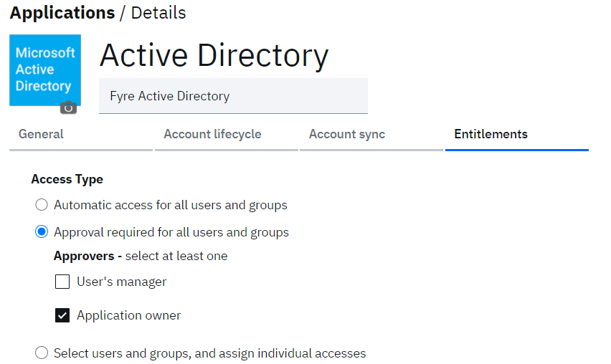Select Automatic access for all users radio
This screenshot has width=611, height=364.
coord(42,205)
